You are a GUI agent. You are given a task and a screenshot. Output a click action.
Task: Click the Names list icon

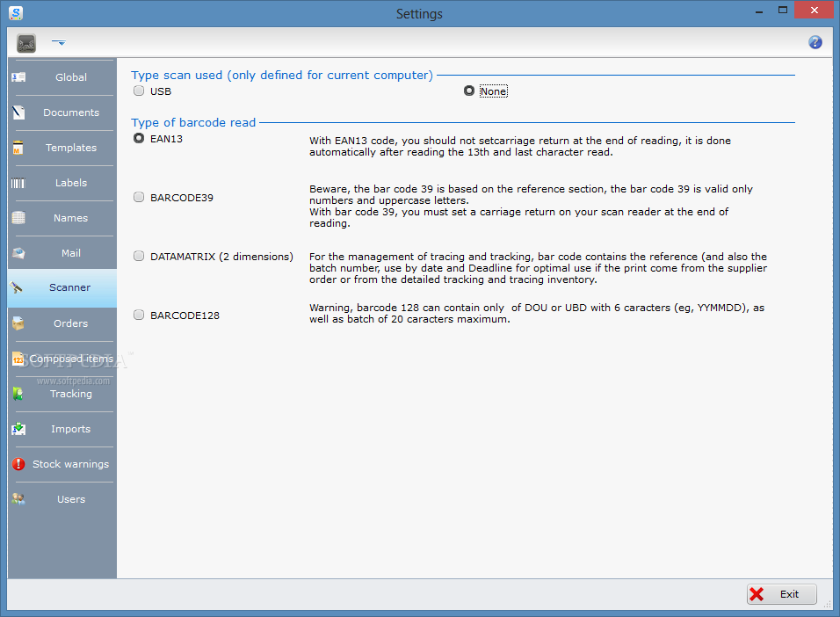(18, 218)
